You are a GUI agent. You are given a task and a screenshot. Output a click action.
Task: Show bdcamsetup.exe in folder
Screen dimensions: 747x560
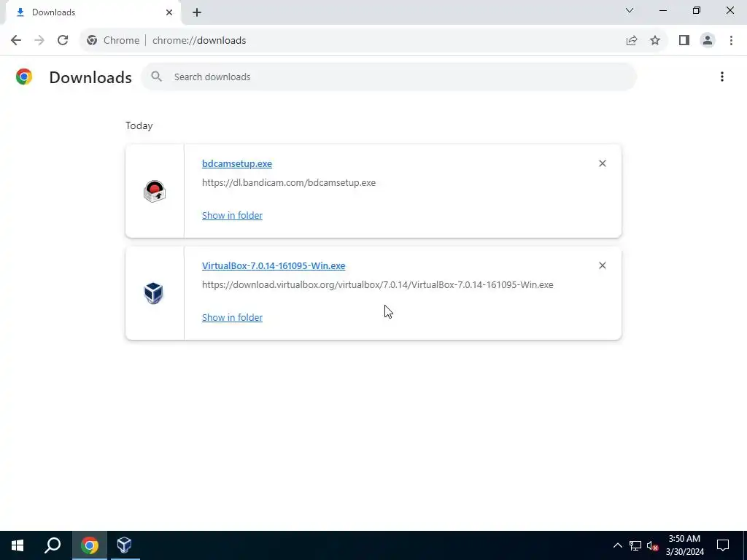232,215
